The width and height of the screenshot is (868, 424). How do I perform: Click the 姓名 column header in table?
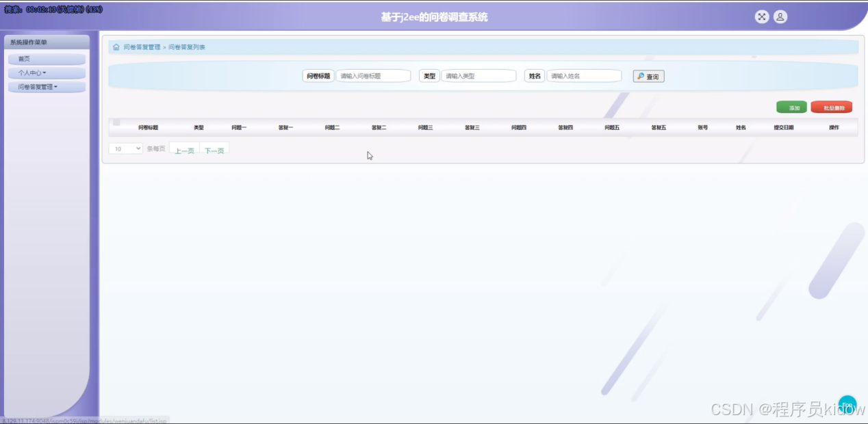[741, 128]
